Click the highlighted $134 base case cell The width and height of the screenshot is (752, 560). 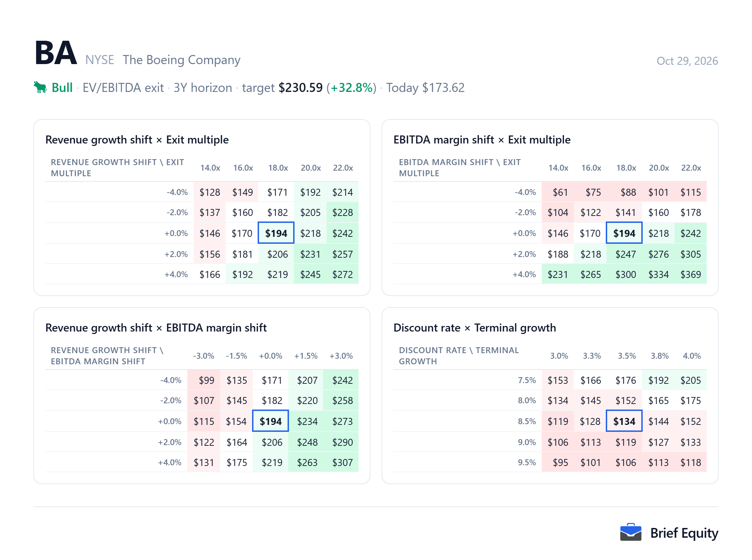pyautogui.click(x=624, y=421)
